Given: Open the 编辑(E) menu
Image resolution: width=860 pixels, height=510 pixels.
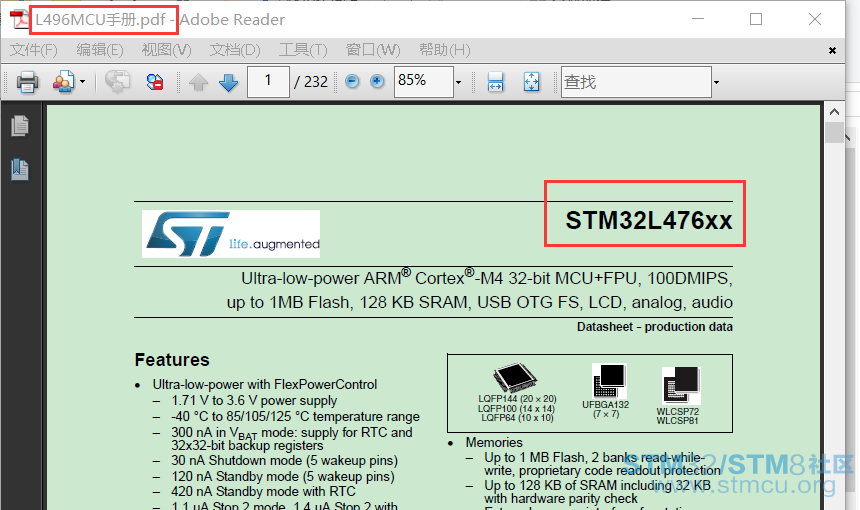Looking at the screenshot, I should pyautogui.click(x=100, y=50).
